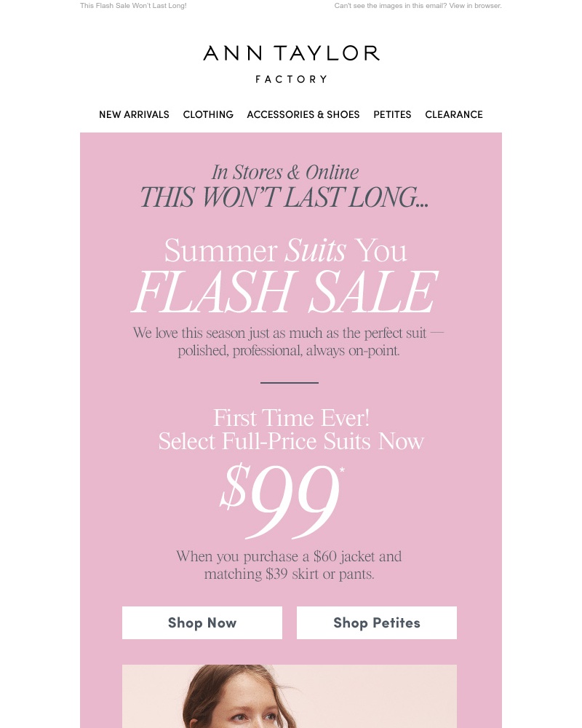
Task: Click the Shop Petites button
Action: 376,622
